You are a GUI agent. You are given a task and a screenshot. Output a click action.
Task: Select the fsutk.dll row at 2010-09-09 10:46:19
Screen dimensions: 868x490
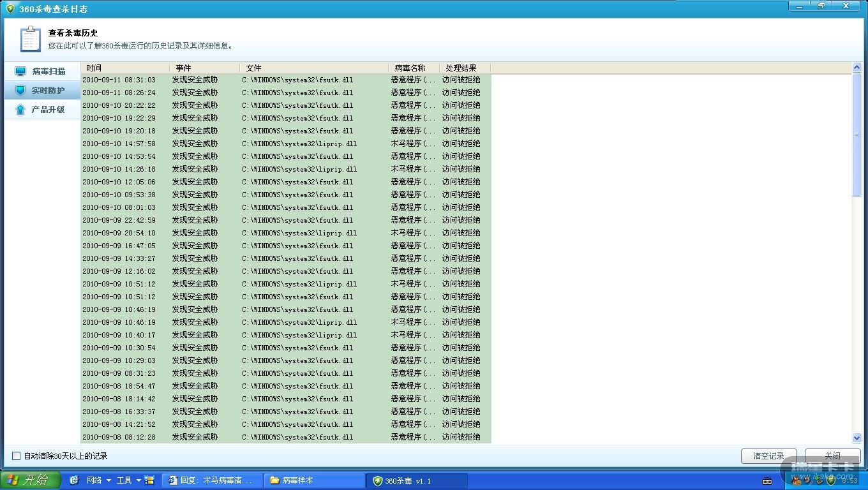pyautogui.click(x=286, y=309)
